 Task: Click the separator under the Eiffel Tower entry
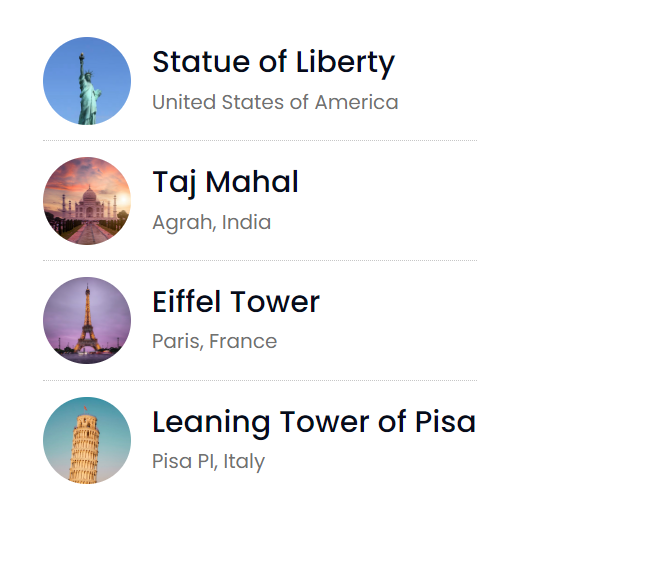click(260, 381)
